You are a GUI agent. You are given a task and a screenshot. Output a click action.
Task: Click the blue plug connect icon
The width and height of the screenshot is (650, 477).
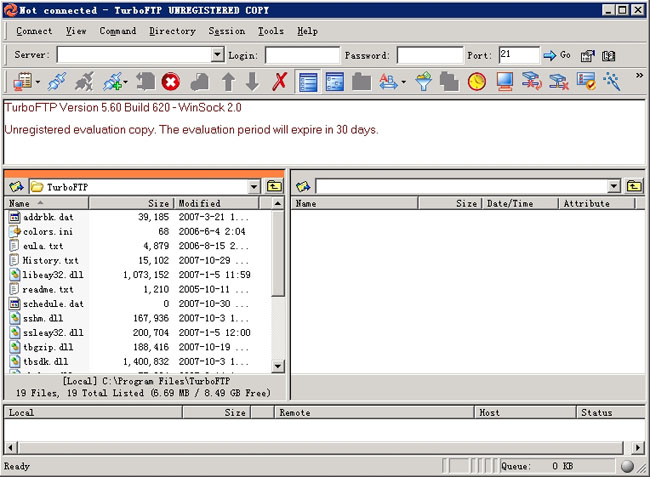[58, 82]
